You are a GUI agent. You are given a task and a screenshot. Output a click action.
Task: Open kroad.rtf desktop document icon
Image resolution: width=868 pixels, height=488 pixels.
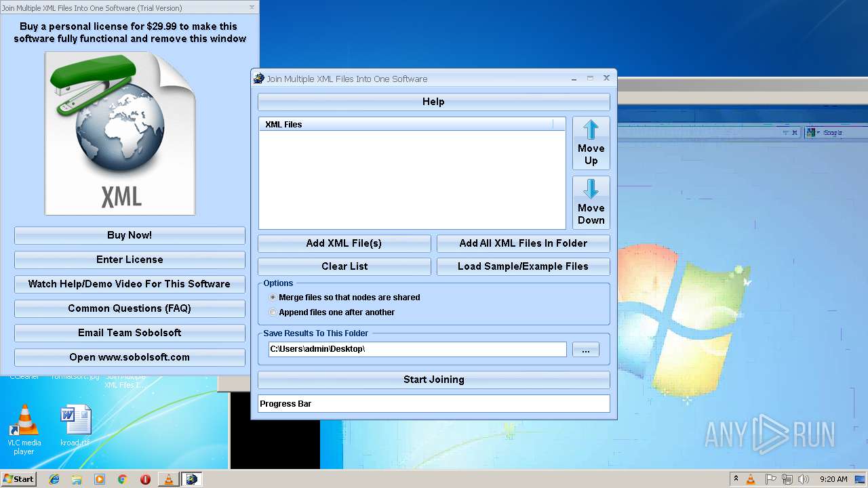pos(75,426)
